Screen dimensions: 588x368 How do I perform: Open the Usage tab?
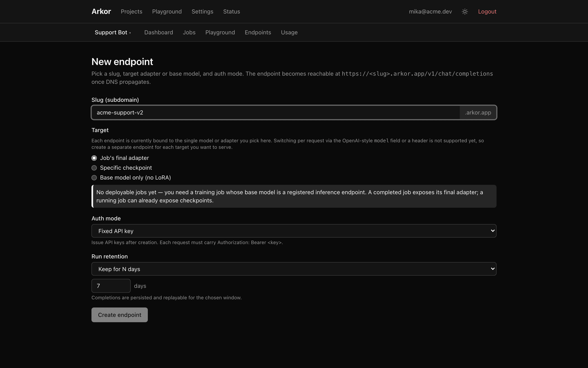(289, 32)
